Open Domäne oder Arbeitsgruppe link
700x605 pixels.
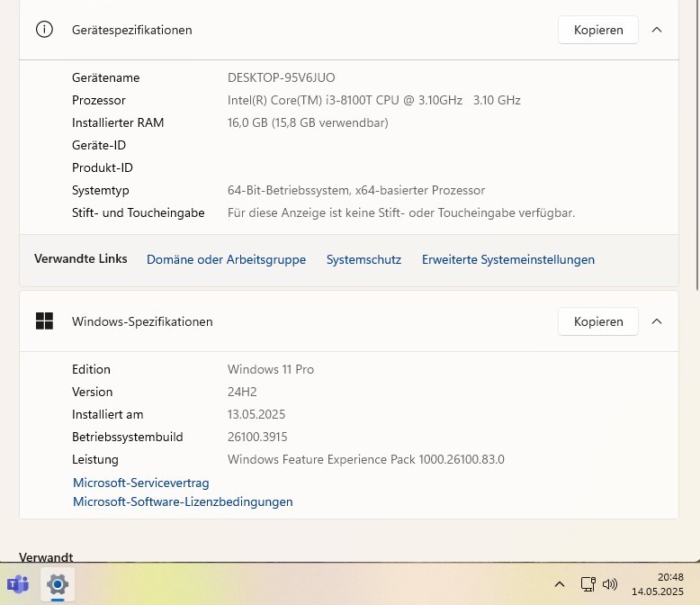coord(226,259)
